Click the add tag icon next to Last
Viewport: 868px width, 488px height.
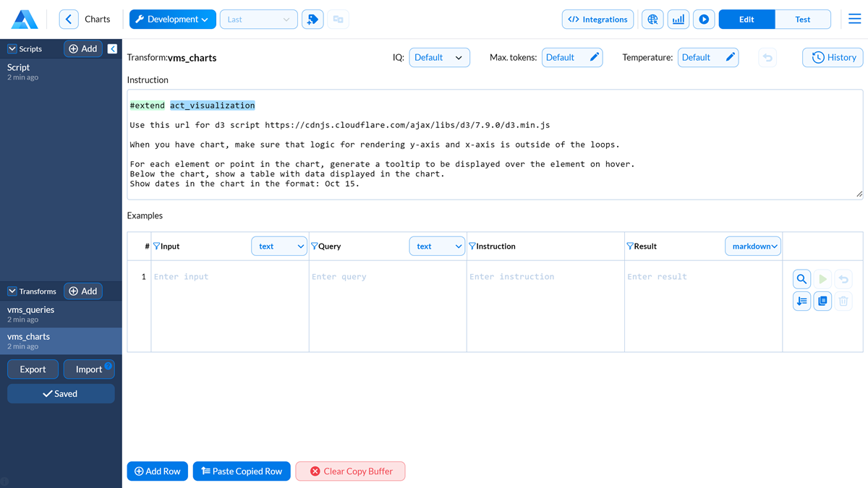(312, 20)
